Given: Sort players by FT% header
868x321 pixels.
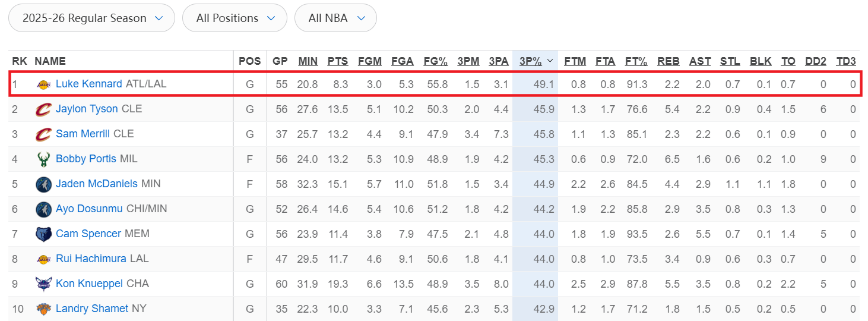Looking at the screenshot, I should coord(636,61).
